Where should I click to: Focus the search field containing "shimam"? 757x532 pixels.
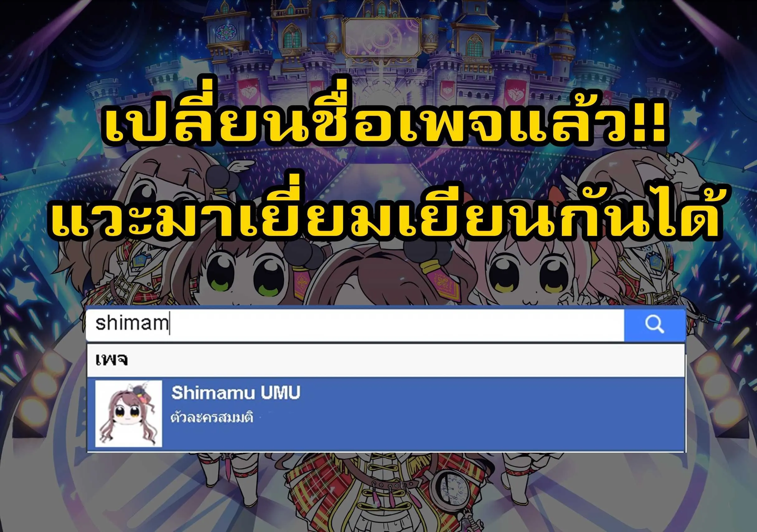(355, 325)
